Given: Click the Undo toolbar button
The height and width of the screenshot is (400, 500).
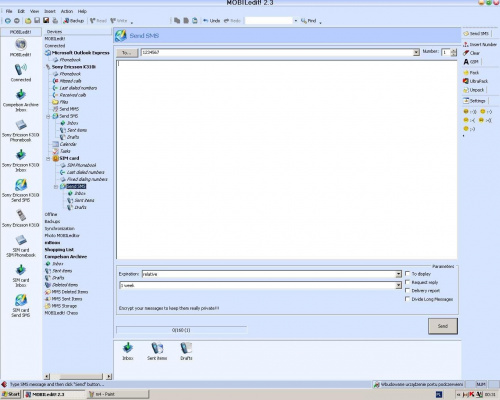Looking at the screenshot, I should [x=212, y=21].
